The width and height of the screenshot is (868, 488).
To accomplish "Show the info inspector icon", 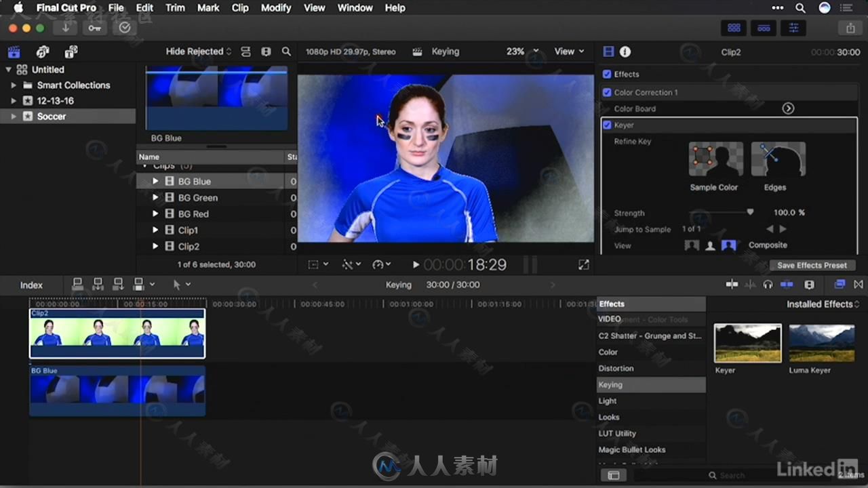I will pyautogui.click(x=625, y=52).
